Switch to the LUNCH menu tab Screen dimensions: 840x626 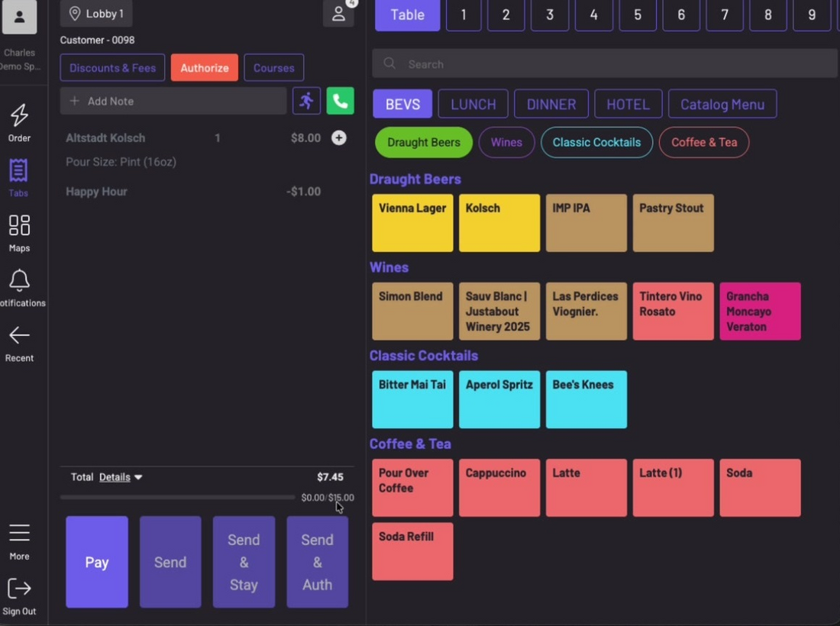[x=473, y=104]
